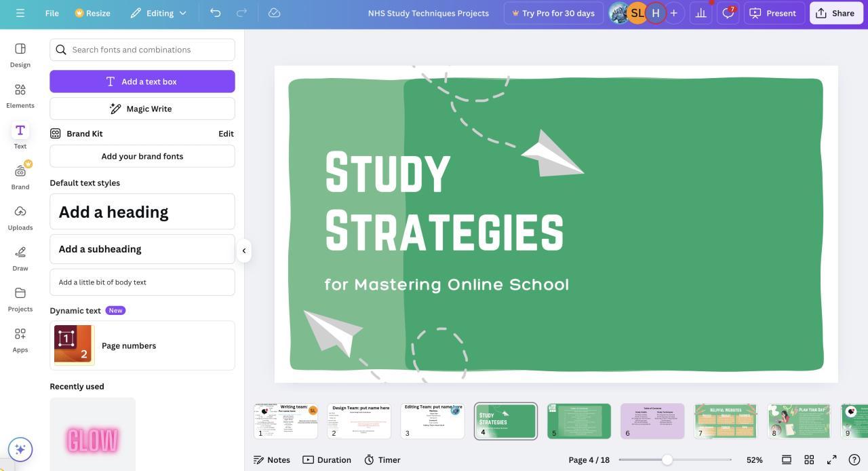Open the Resize menu
The width and height of the screenshot is (868, 471).
[x=93, y=13]
